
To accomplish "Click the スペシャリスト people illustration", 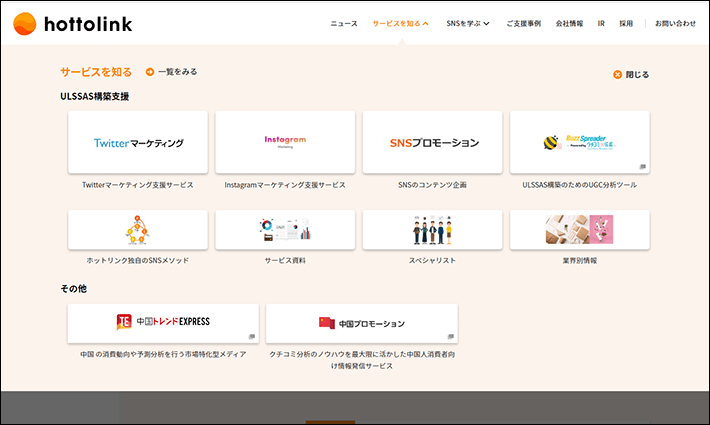I will pyautogui.click(x=432, y=230).
